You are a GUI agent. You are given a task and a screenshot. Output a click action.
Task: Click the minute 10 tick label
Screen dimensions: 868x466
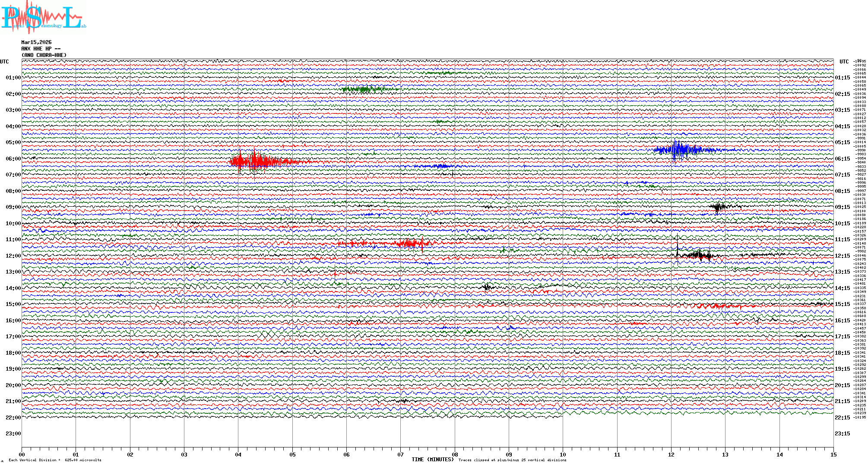click(x=563, y=454)
